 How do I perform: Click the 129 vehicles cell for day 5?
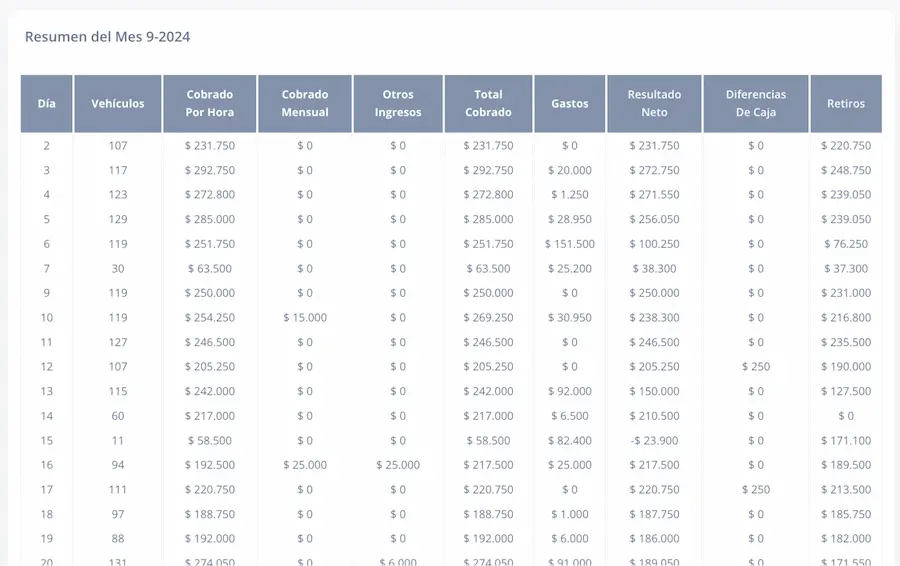coord(118,219)
